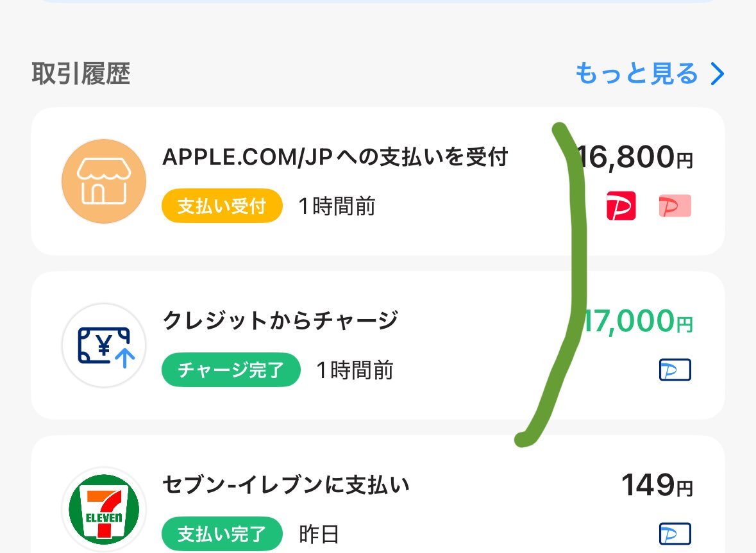Open the 7-Eleven logo icon
Screen dimensions: 756x553
coord(104,509)
